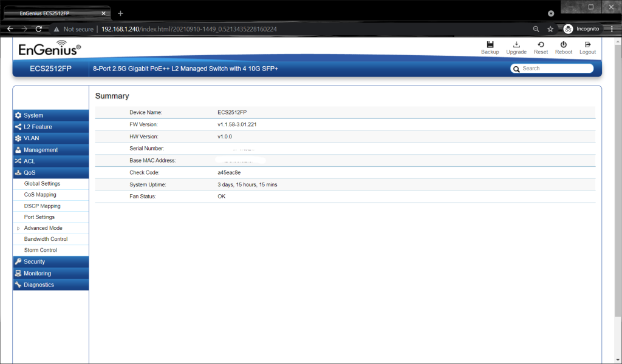Click the Security key icon
This screenshot has width=622, height=364.
(18, 261)
